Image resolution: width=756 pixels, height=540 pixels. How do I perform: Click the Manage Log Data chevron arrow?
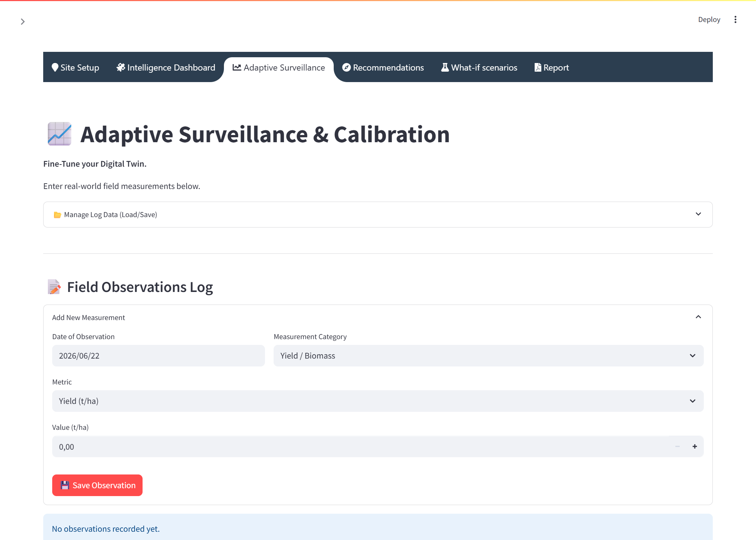pyautogui.click(x=698, y=214)
